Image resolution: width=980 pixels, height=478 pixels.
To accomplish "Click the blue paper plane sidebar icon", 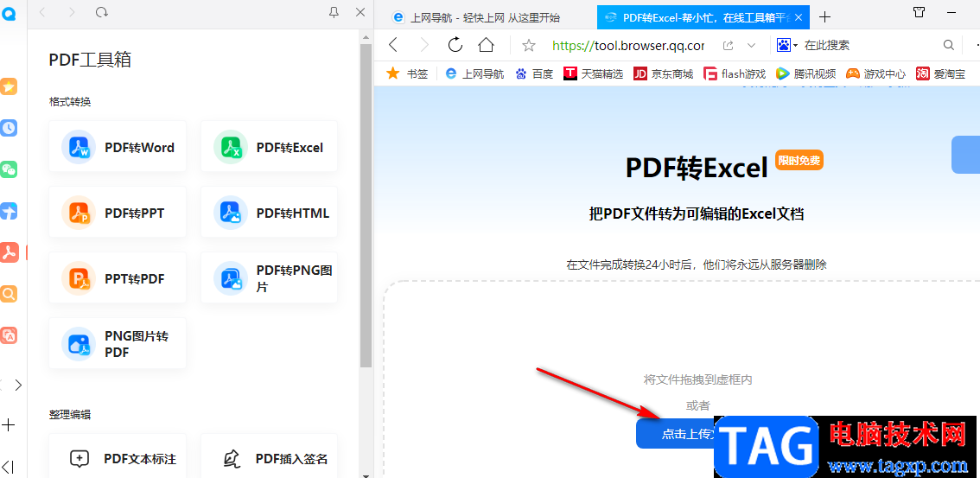I will click(9, 211).
